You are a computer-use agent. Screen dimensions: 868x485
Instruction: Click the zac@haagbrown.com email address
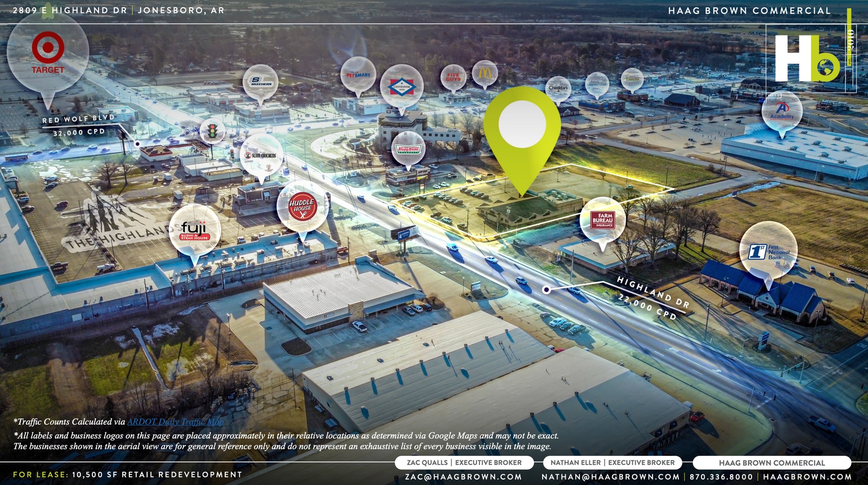coord(464,477)
